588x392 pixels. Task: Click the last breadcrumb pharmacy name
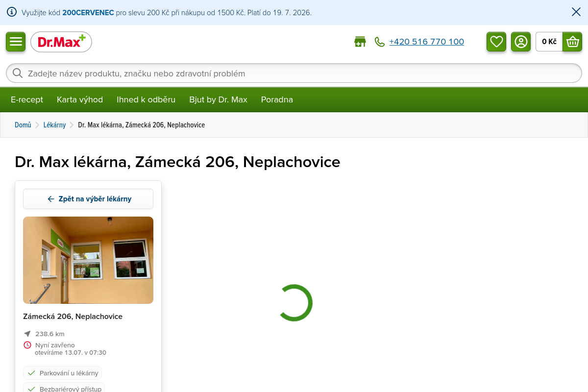141,125
